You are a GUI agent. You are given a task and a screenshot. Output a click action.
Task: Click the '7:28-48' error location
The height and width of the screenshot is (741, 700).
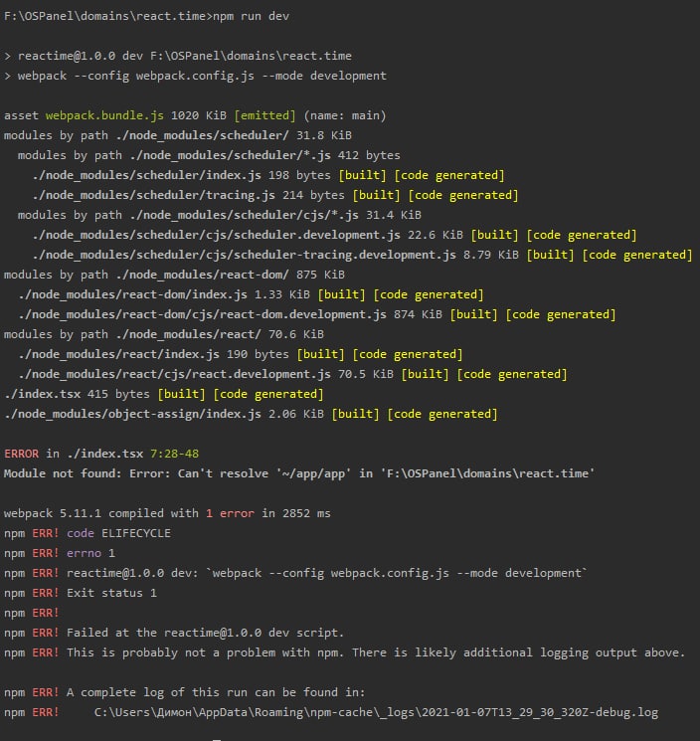point(174,454)
